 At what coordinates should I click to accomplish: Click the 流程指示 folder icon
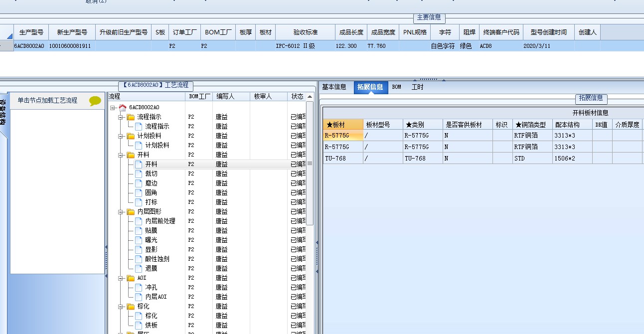[131, 117]
